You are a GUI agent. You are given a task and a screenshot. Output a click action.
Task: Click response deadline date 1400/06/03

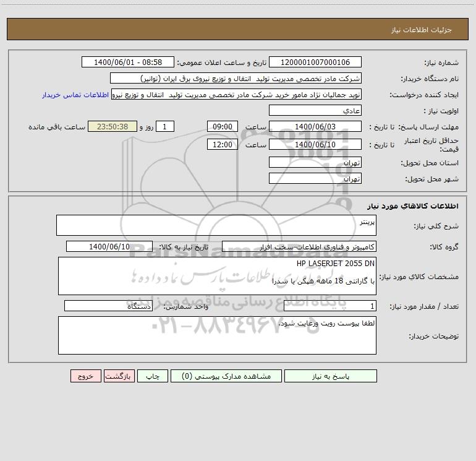(315, 126)
